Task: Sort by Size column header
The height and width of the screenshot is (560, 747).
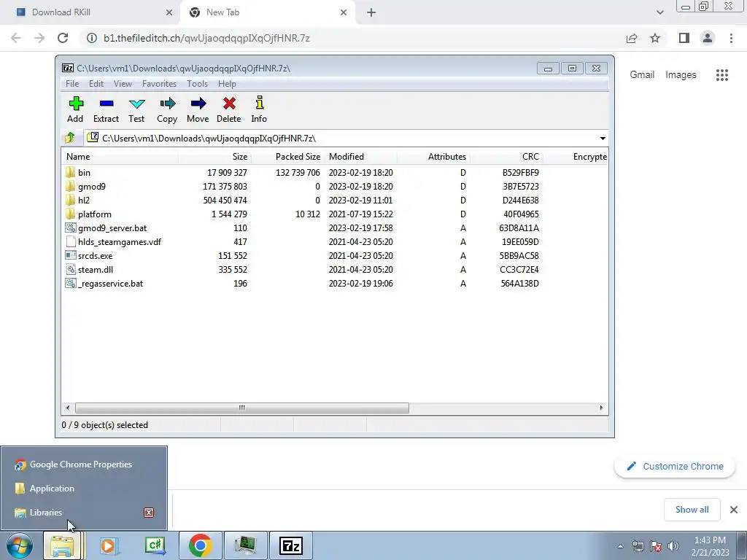Action: [x=215, y=156]
